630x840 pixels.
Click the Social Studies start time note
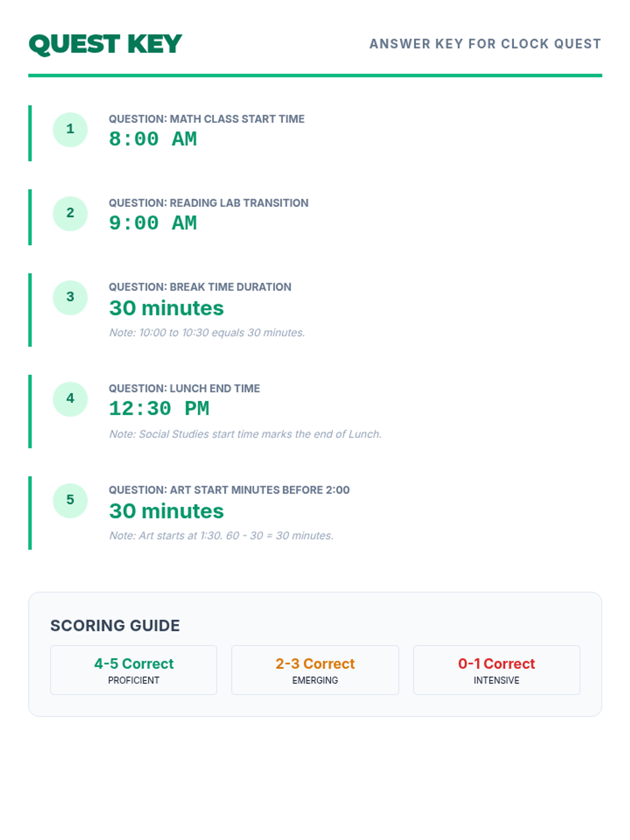click(245, 434)
